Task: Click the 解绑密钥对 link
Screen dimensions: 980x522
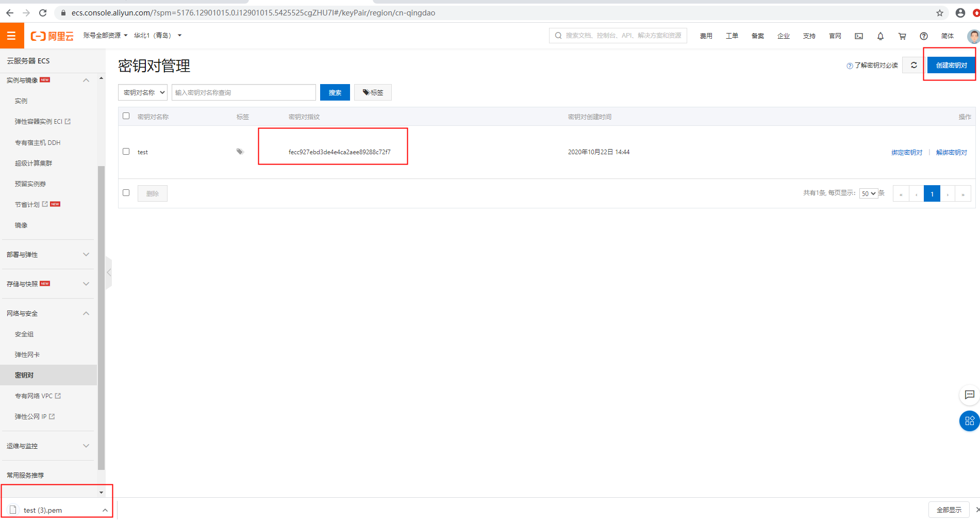Action: 952,152
